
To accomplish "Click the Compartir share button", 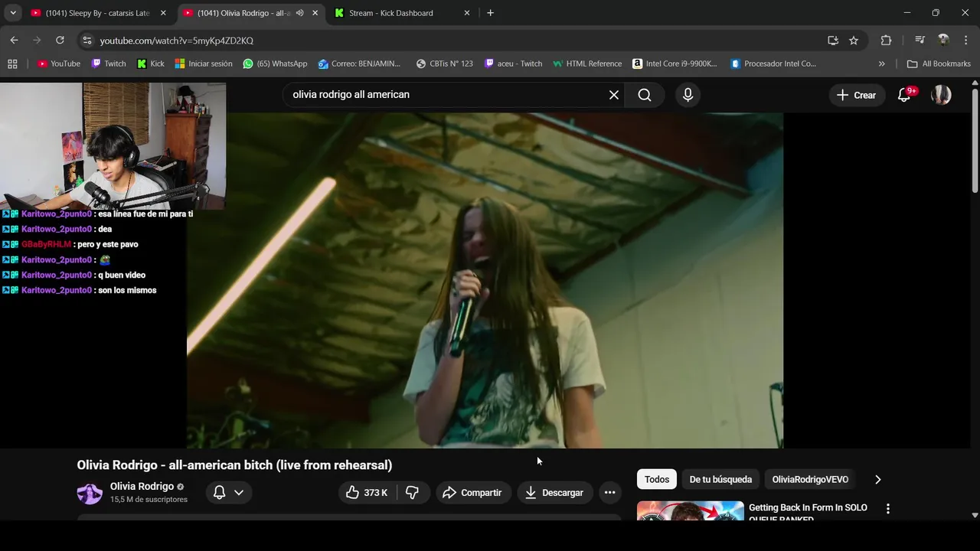I will [x=472, y=493].
